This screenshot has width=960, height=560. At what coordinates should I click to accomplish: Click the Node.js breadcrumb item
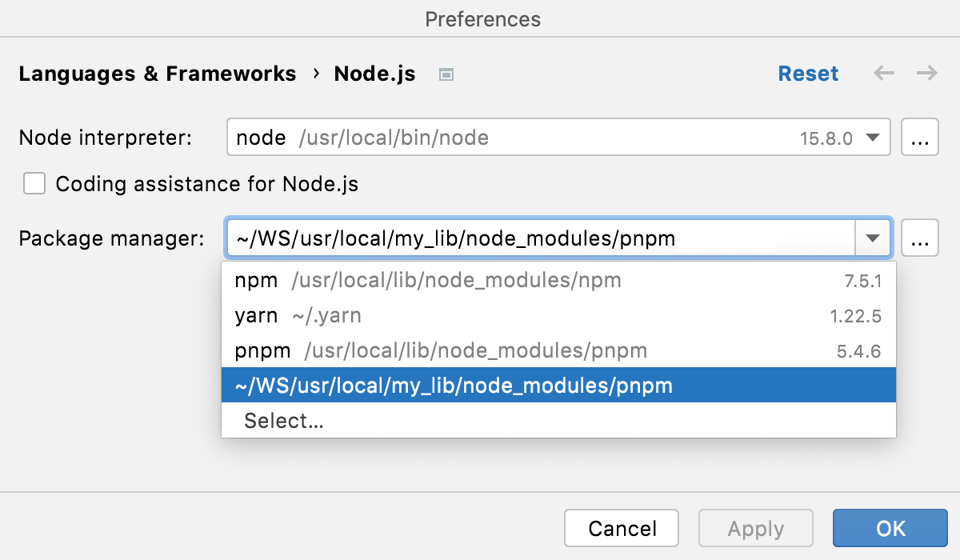pyautogui.click(x=374, y=74)
